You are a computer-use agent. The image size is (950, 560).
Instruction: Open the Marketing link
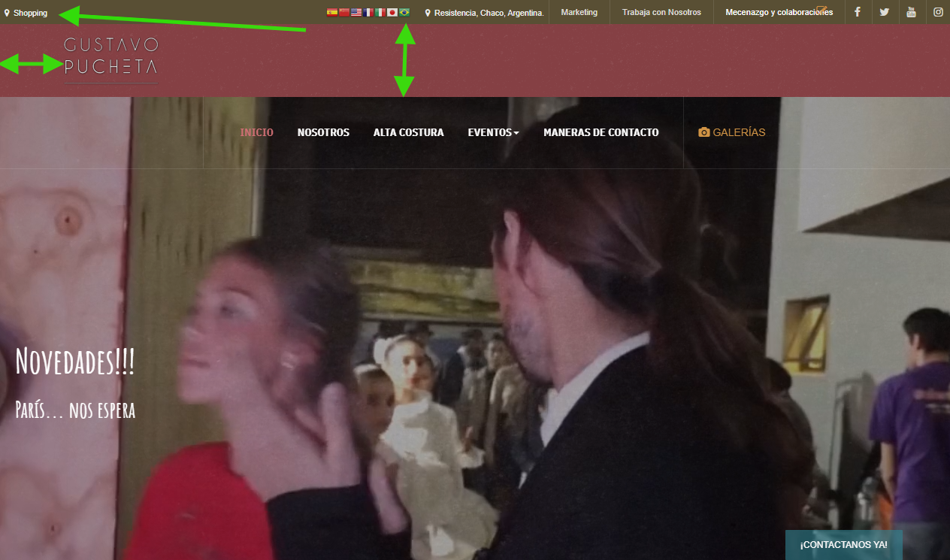click(579, 12)
